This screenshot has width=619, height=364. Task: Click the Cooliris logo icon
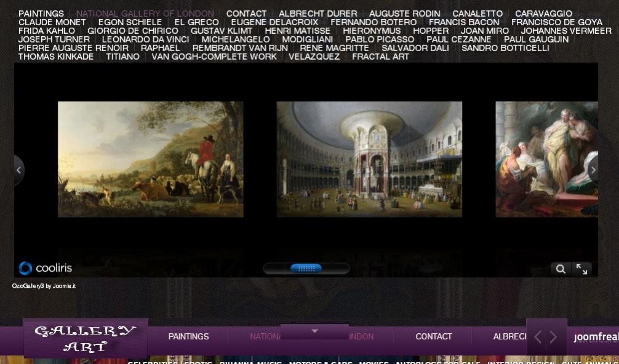coord(25,268)
